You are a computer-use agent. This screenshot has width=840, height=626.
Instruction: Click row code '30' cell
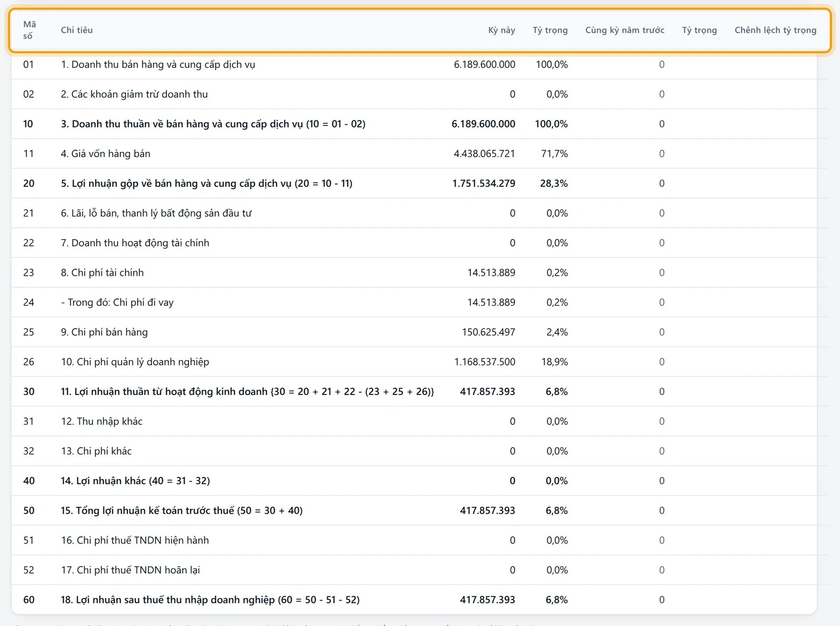coord(29,391)
